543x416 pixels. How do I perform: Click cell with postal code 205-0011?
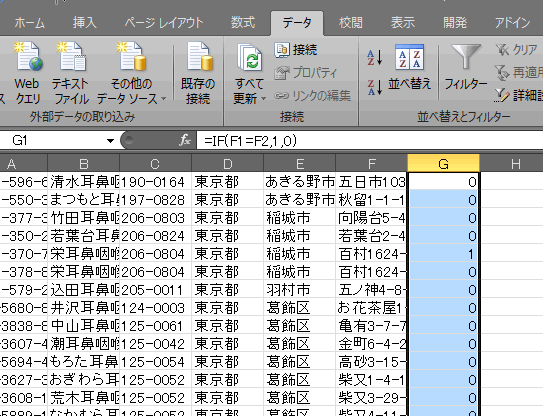(x=155, y=290)
